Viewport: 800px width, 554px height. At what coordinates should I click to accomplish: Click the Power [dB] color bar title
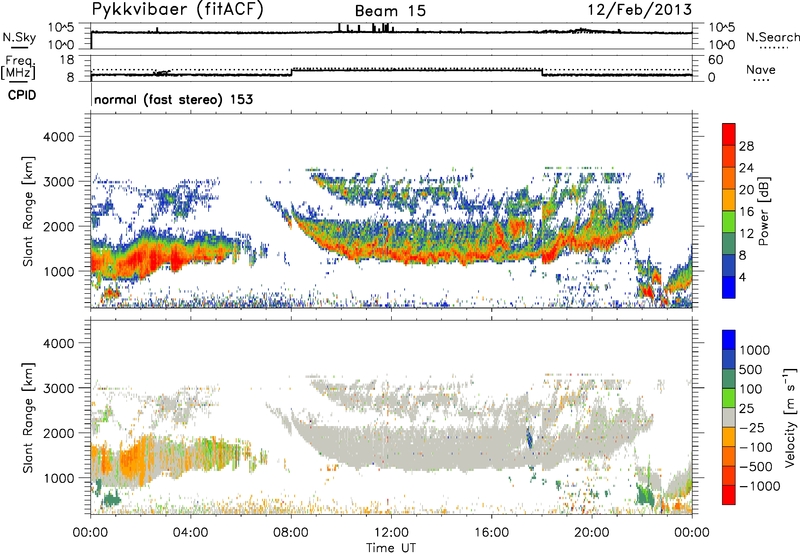click(763, 211)
